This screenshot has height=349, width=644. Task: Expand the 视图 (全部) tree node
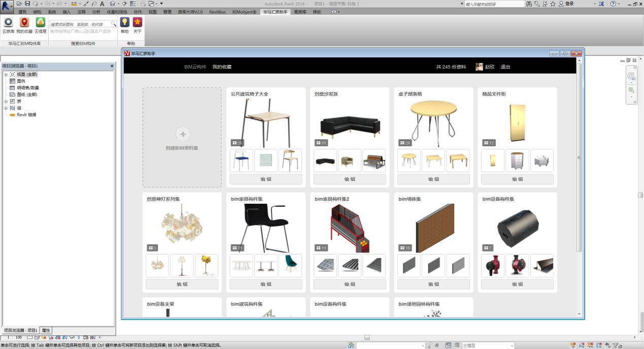point(6,75)
